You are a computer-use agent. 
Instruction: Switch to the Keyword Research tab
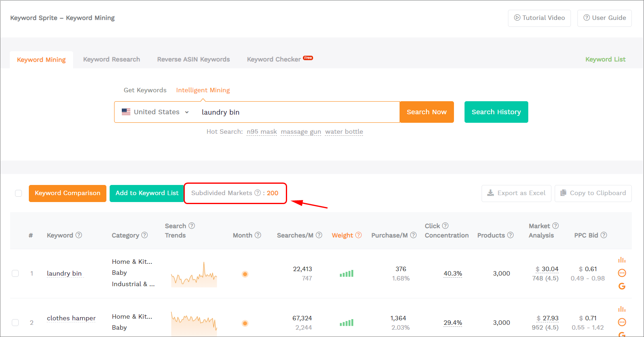click(112, 59)
